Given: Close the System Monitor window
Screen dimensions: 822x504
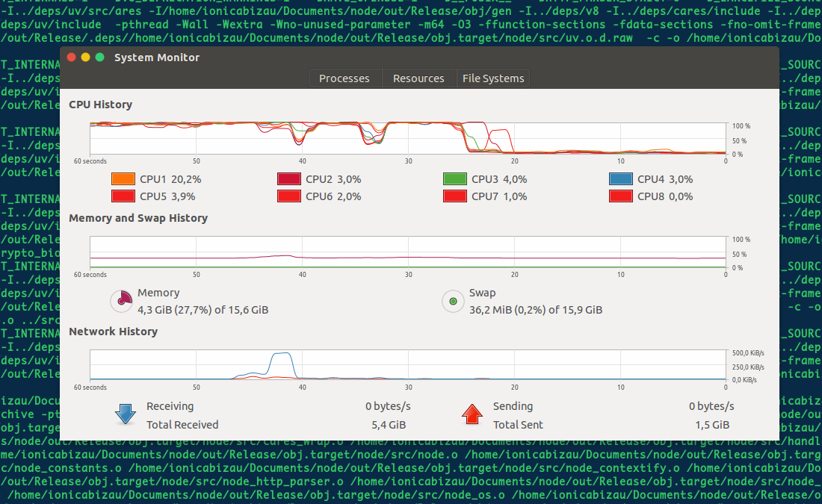Looking at the screenshot, I should [x=72, y=57].
